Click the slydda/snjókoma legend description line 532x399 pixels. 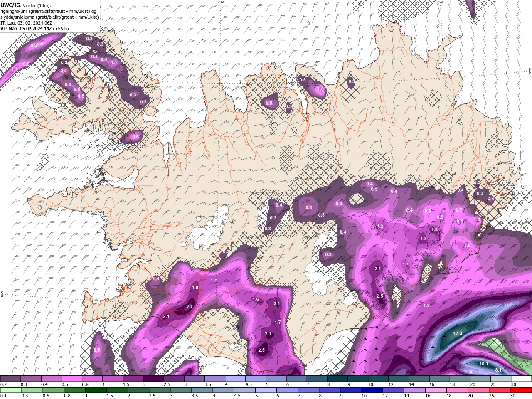pyautogui.click(x=49, y=17)
